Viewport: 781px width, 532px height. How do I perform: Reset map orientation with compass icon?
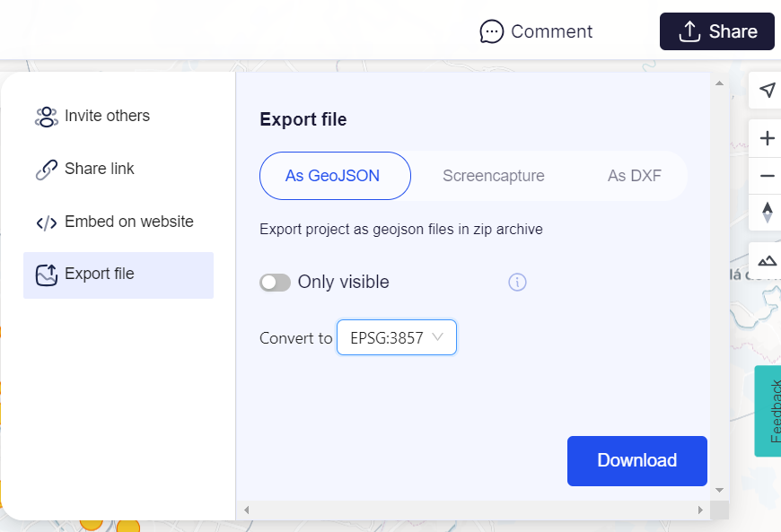click(x=767, y=213)
